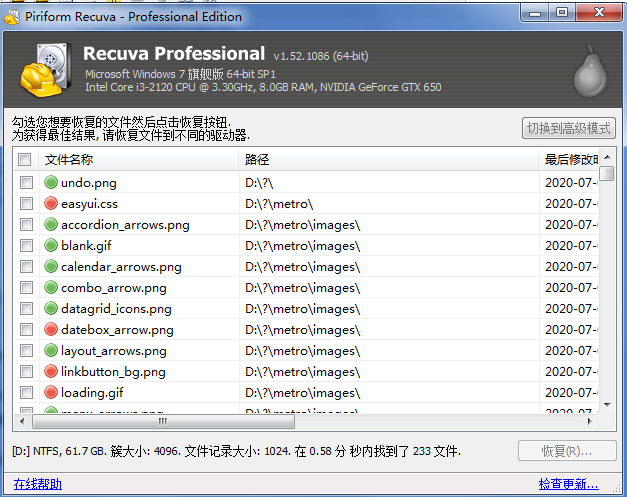Click the green status dot for undo.png

(x=51, y=182)
